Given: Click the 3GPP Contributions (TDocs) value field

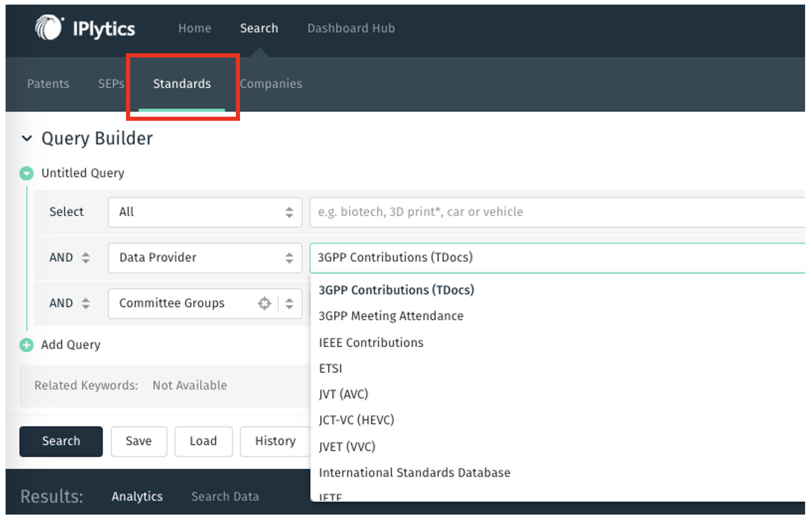Looking at the screenshot, I should (x=557, y=258).
